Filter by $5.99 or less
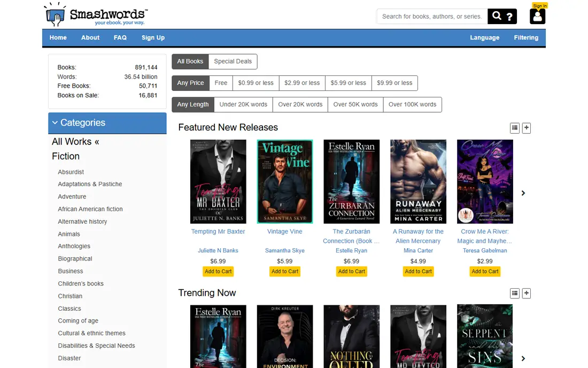The height and width of the screenshot is (368, 588). tap(349, 83)
